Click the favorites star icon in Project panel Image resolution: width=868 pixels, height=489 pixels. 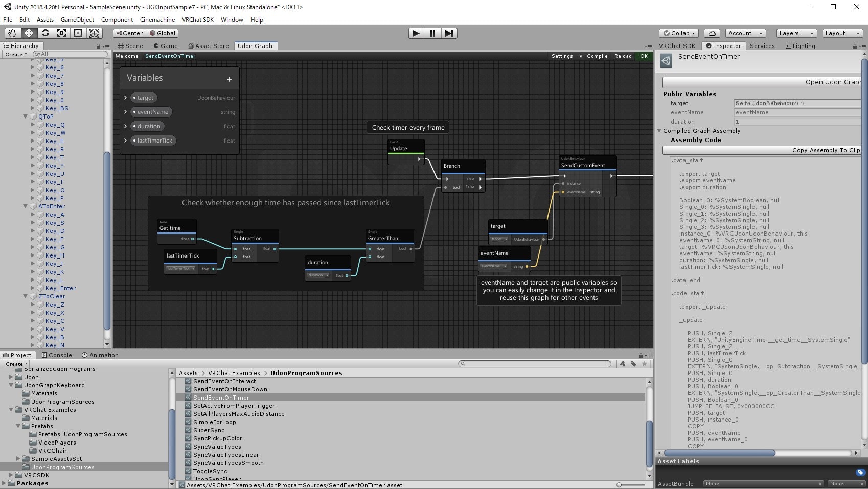pos(645,364)
